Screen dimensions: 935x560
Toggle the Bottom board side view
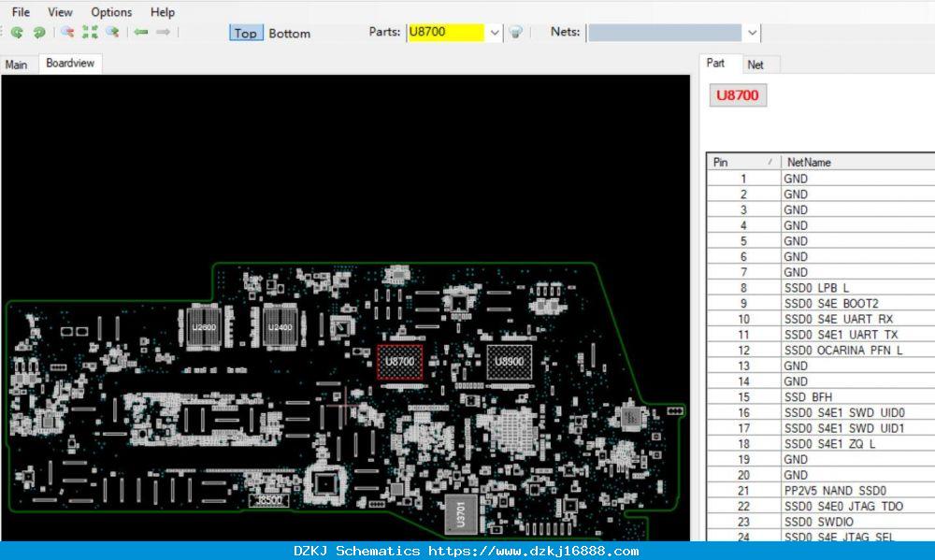pyautogui.click(x=289, y=34)
